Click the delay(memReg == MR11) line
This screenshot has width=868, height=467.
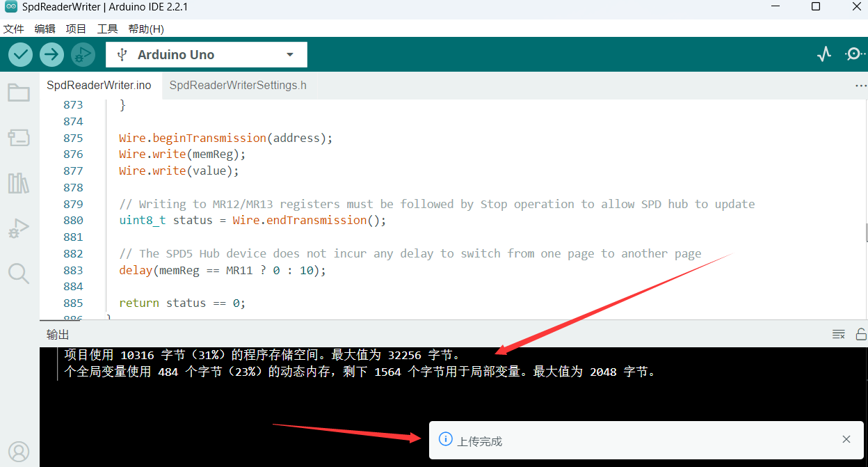tap(223, 270)
